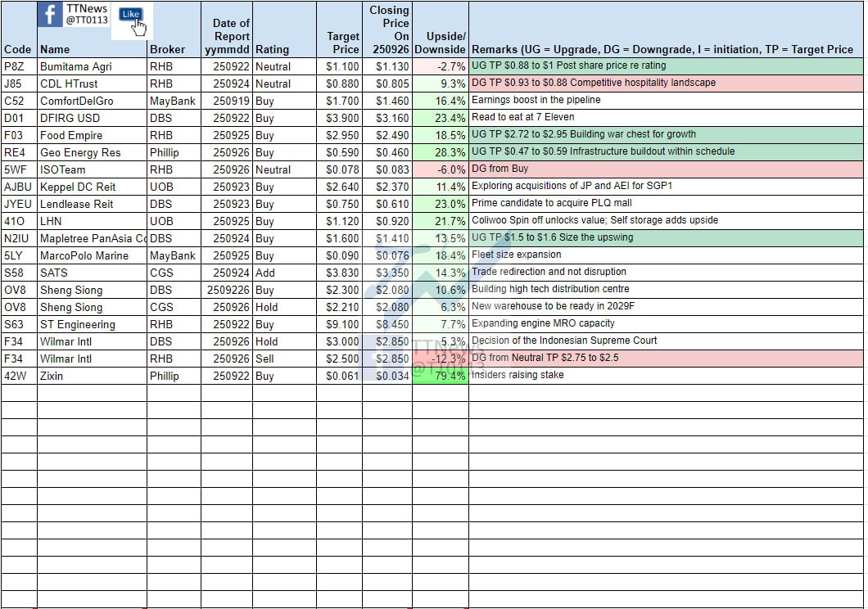Click the code cell 5WF
The height and width of the screenshot is (609, 868).
pos(19,169)
